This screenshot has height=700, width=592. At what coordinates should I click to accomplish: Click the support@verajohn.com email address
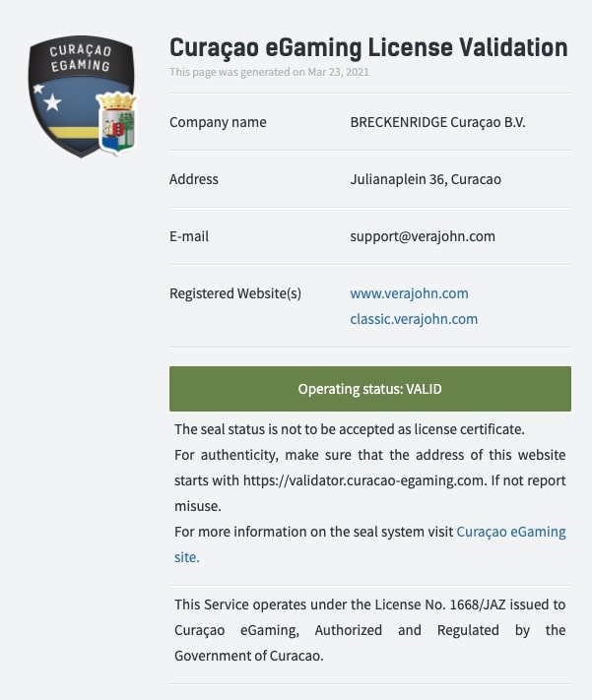point(423,236)
